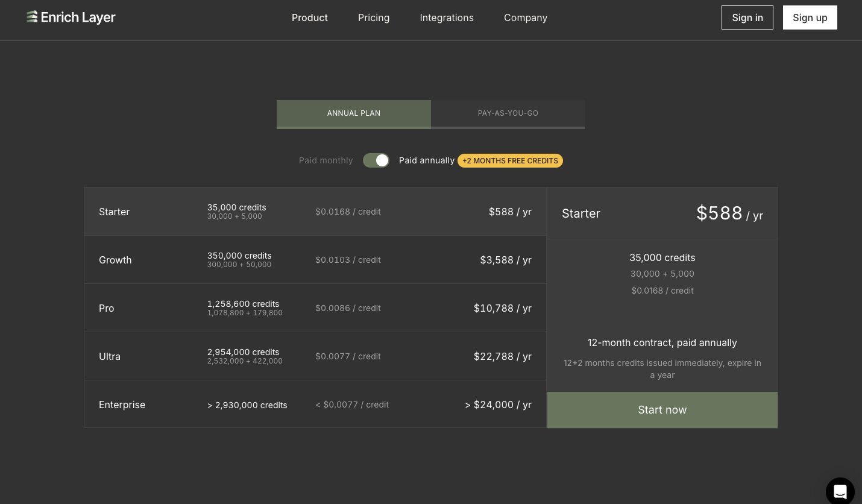862x504 pixels.
Task: Click the $3,588 / yr price
Action: pos(506,260)
